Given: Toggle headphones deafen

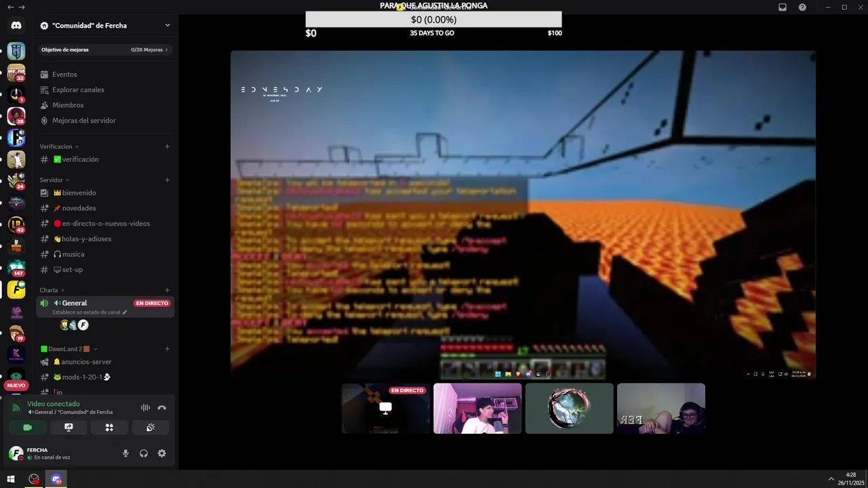Looking at the screenshot, I should pyautogui.click(x=144, y=453).
